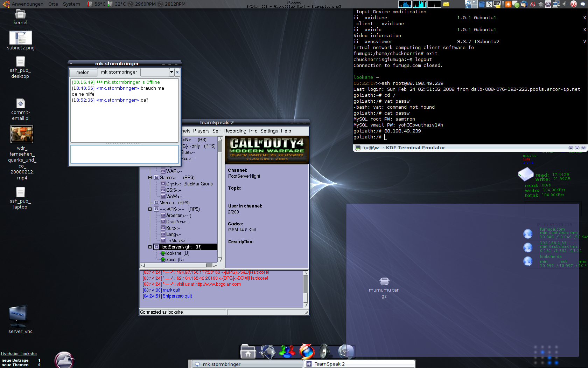The width and height of the screenshot is (588, 368).
Task: Open TeamSpeak Help menu
Action: pos(286,131)
